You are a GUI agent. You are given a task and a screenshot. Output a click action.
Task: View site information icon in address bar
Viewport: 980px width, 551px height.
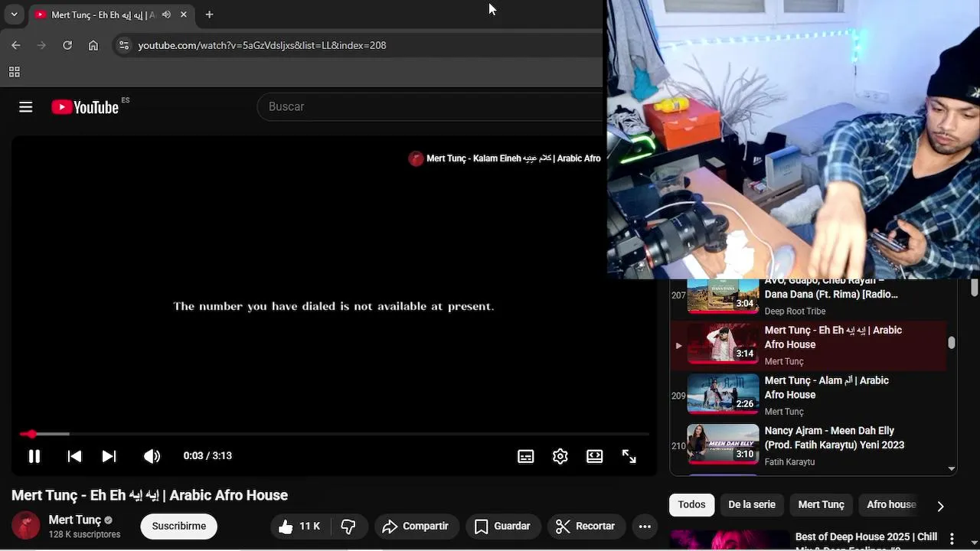click(x=124, y=45)
